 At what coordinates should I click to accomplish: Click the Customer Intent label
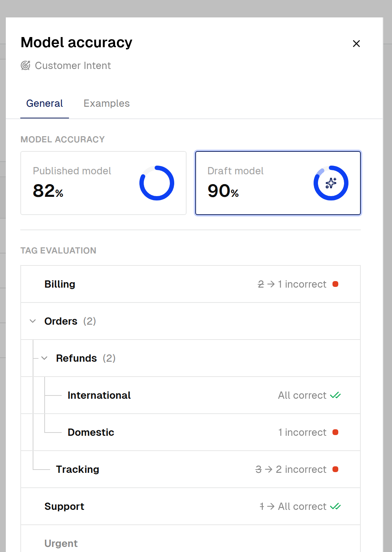tap(73, 66)
